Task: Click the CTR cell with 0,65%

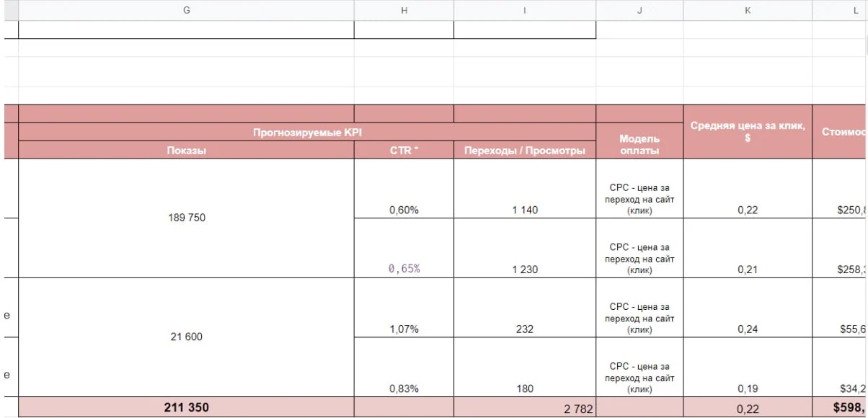Action: pyautogui.click(x=404, y=248)
